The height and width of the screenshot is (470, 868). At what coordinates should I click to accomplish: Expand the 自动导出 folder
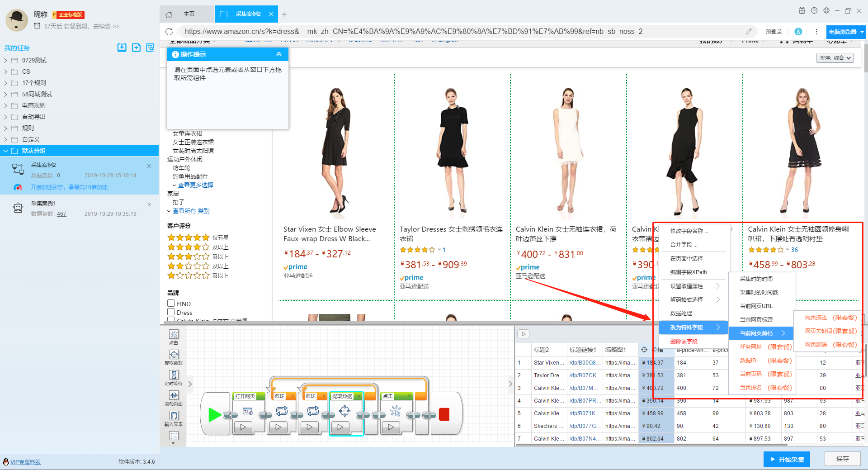(x=5, y=117)
